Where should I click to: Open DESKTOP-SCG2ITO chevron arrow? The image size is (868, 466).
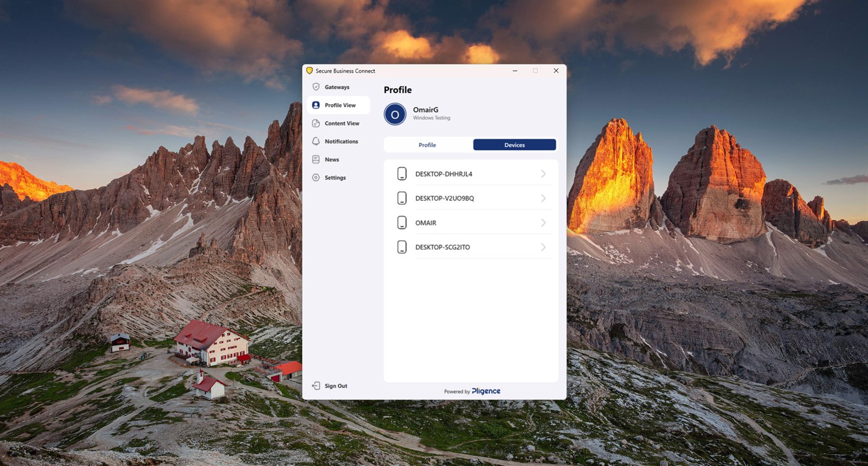click(544, 247)
